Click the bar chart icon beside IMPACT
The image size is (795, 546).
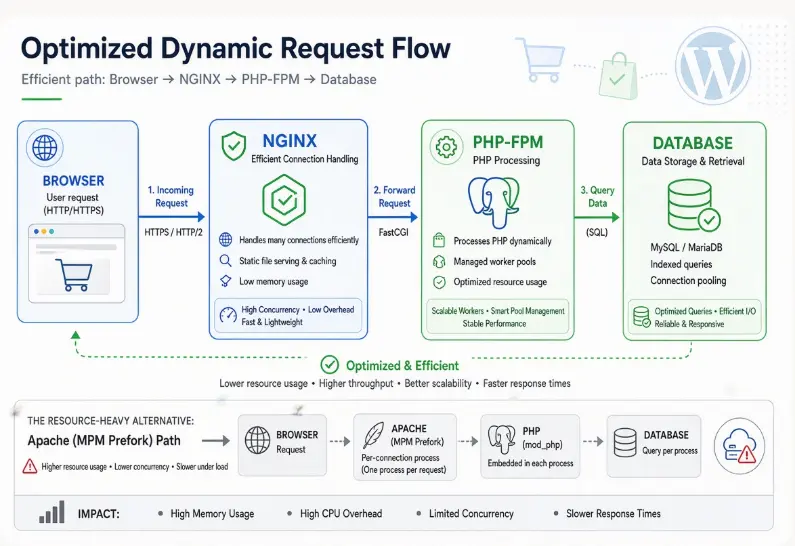coord(52,512)
